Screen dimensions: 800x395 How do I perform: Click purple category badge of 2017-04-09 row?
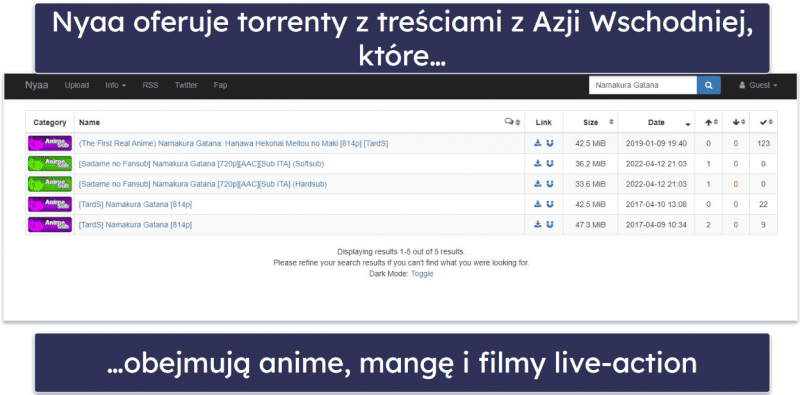tap(50, 225)
